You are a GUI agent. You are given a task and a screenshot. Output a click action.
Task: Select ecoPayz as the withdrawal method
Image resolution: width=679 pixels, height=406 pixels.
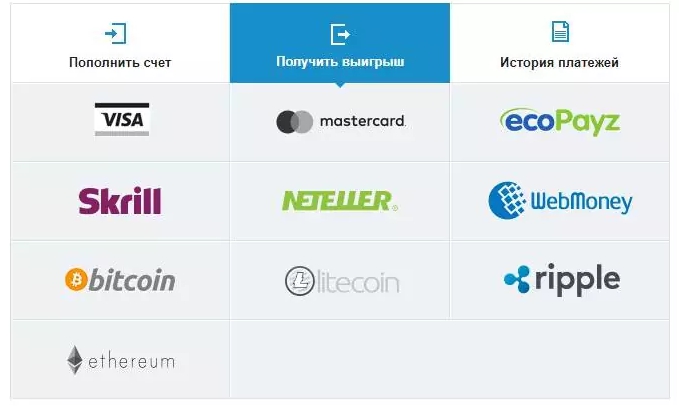coord(560,122)
